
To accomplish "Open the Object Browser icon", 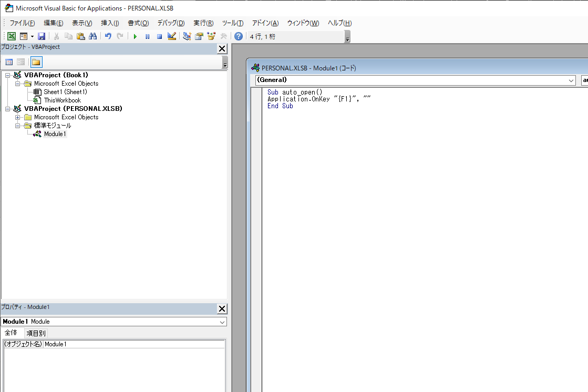I will 211,36.
